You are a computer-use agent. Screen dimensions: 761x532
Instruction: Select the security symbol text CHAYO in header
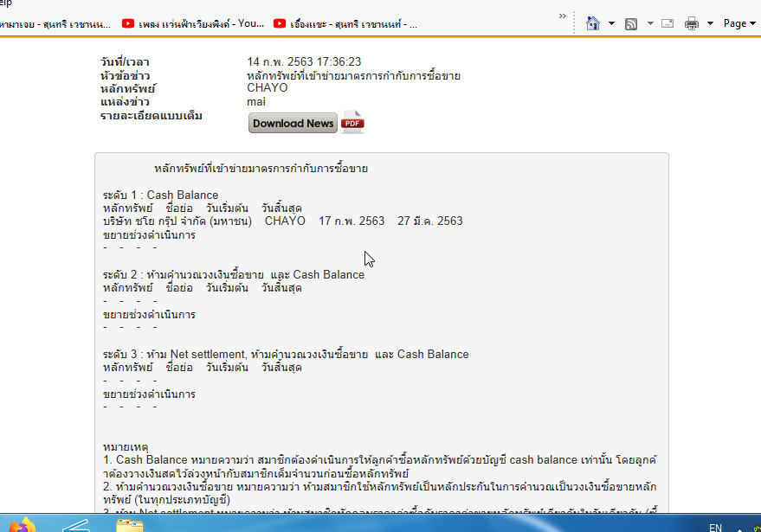coord(267,87)
